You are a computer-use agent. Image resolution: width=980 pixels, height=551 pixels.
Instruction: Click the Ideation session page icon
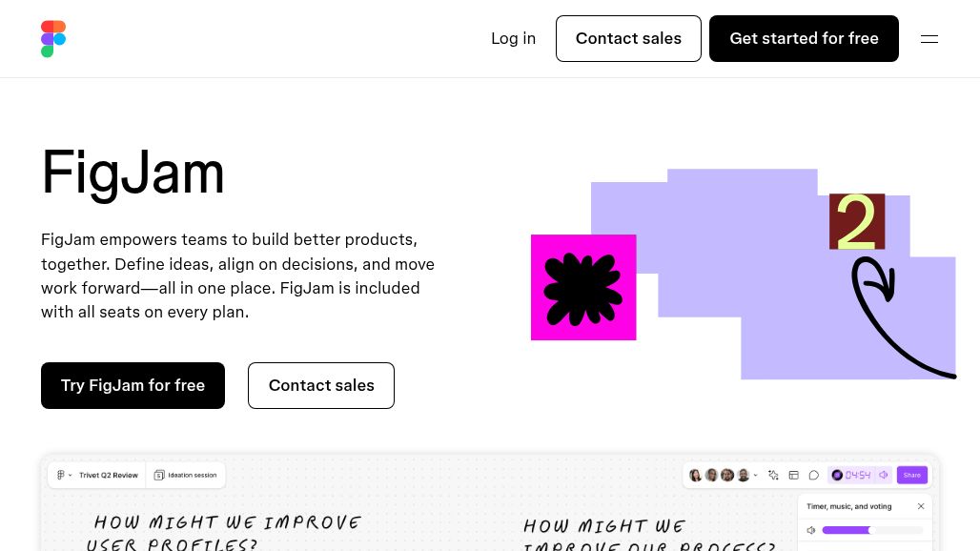159,475
